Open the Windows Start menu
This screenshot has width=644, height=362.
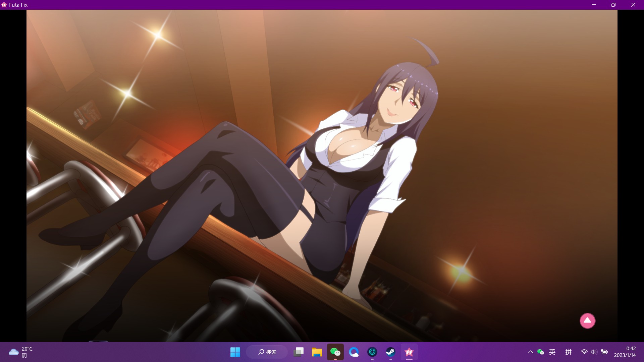click(235, 352)
